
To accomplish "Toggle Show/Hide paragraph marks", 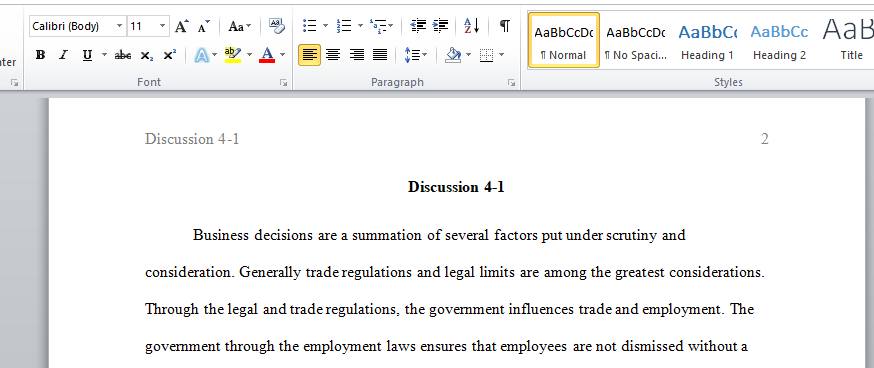I will pos(504,26).
